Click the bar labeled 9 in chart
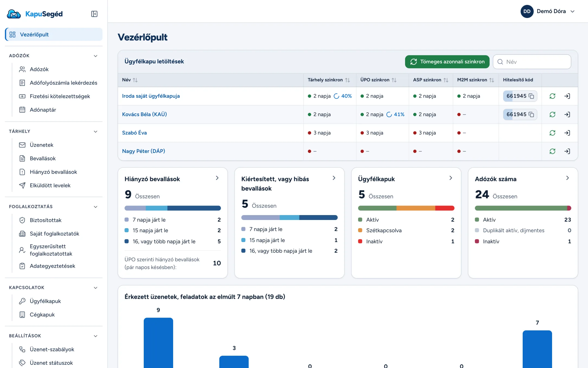The image size is (588, 368). (x=158, y=343)
